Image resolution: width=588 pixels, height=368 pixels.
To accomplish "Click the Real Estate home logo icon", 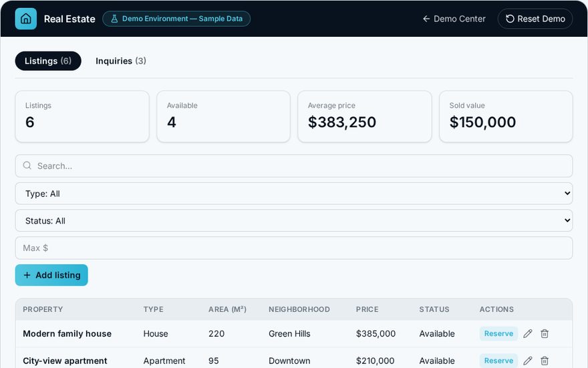I will [26, 19].
